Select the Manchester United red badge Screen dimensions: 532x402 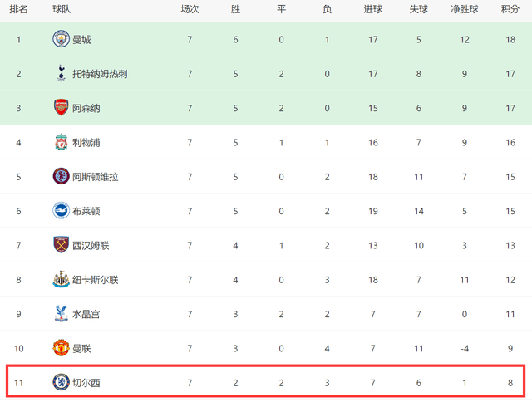61,348
